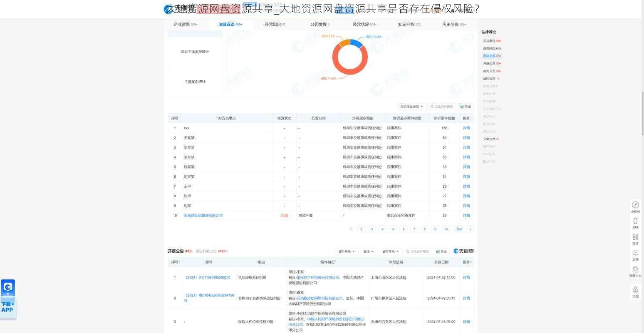Image resolution: width=644 pixels, height=333 pixels.
Task: Click the 开庭公告 search field
Action: pyautogui.click(x=418, y=251)
